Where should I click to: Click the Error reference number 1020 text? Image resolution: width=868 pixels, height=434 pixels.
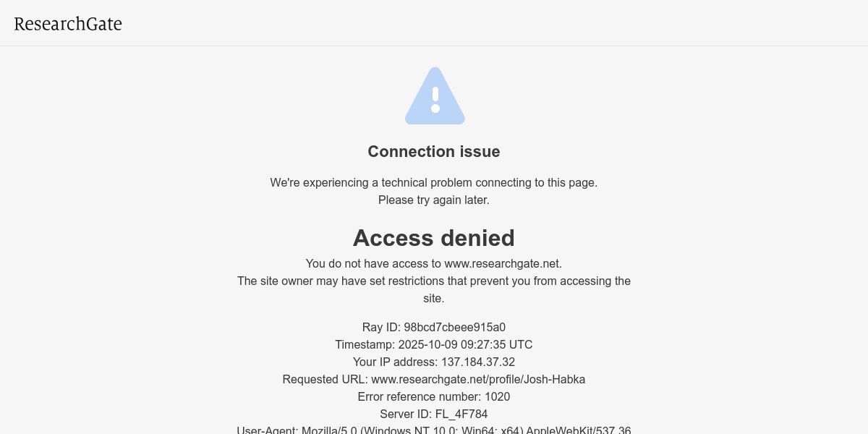coord(434,397)
